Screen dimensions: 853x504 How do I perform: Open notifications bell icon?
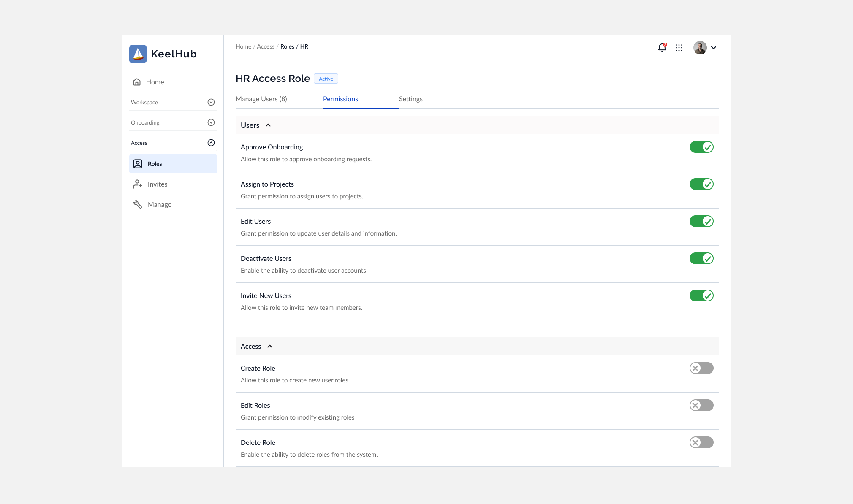pos(662,48)
